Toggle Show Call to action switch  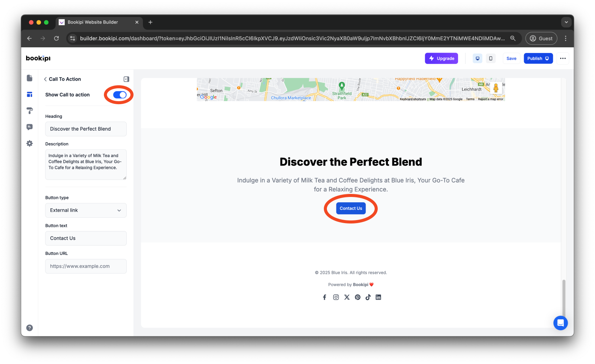pyautogui.click(x=120, y=95)
